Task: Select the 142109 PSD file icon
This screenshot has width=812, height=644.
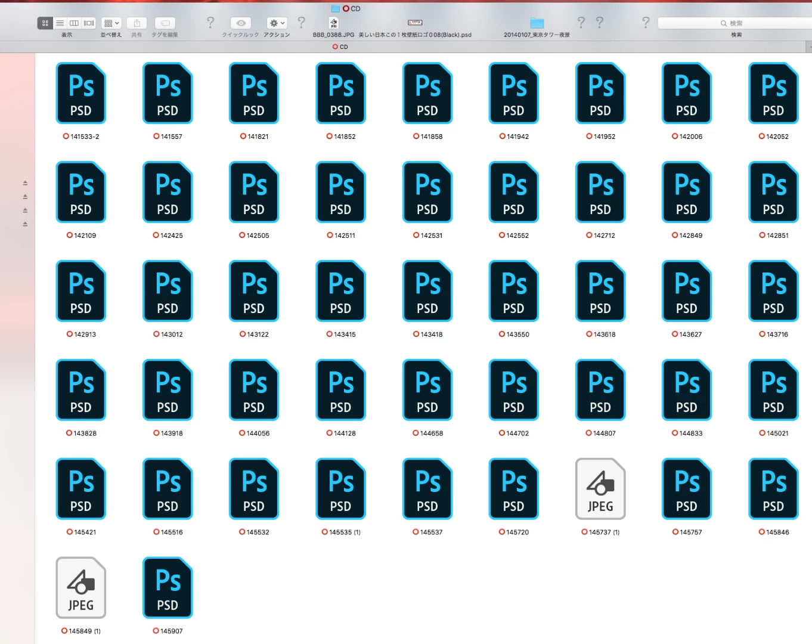Action: point(81,192)
